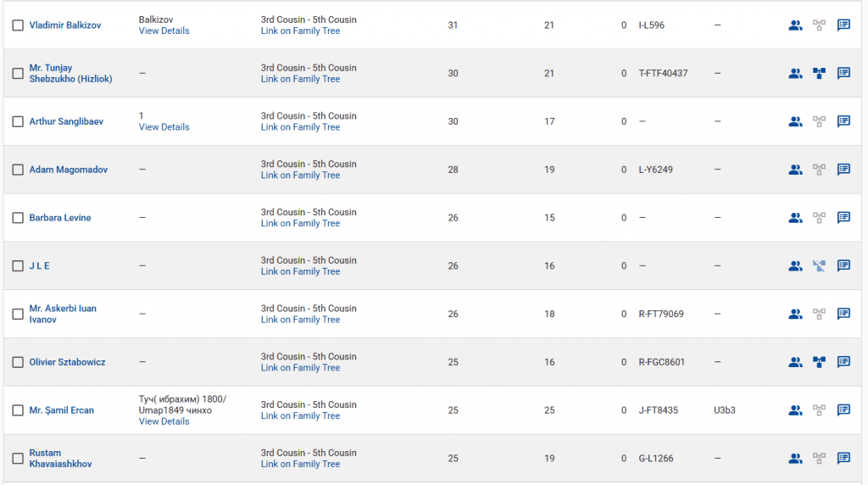This screenshot has height=485, width=868.
Task: Show In Common With for Rustam Khavaiashkhov
Action: (795, 459)
